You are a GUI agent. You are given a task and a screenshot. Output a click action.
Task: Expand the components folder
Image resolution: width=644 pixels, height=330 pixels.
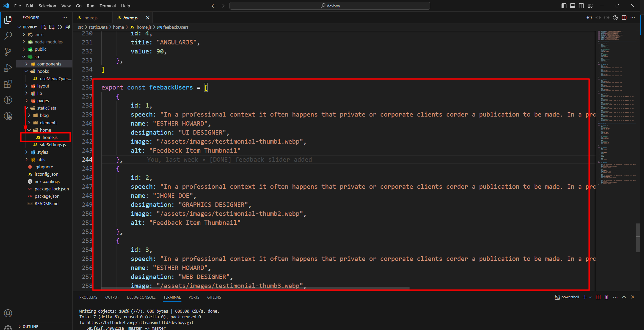tap(49, 64)
